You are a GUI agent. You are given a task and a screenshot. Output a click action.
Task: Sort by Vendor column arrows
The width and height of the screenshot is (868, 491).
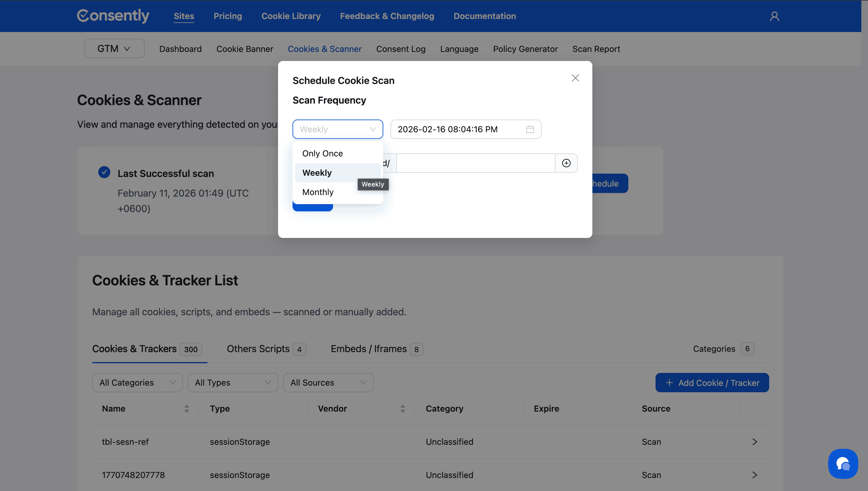[x=403, y=409]
